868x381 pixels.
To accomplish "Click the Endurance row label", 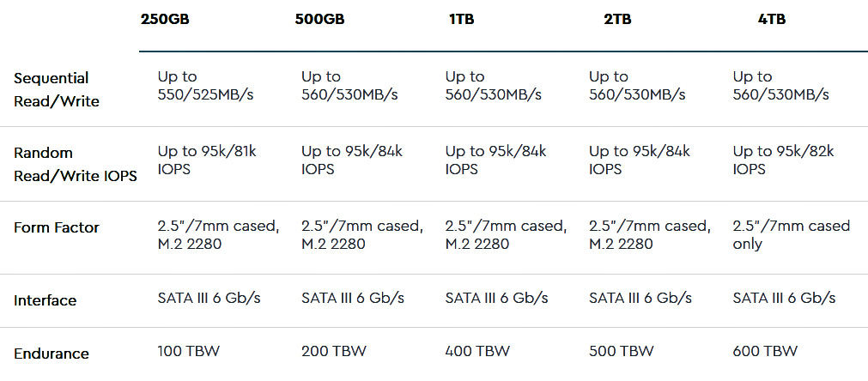I will point(51,354).
